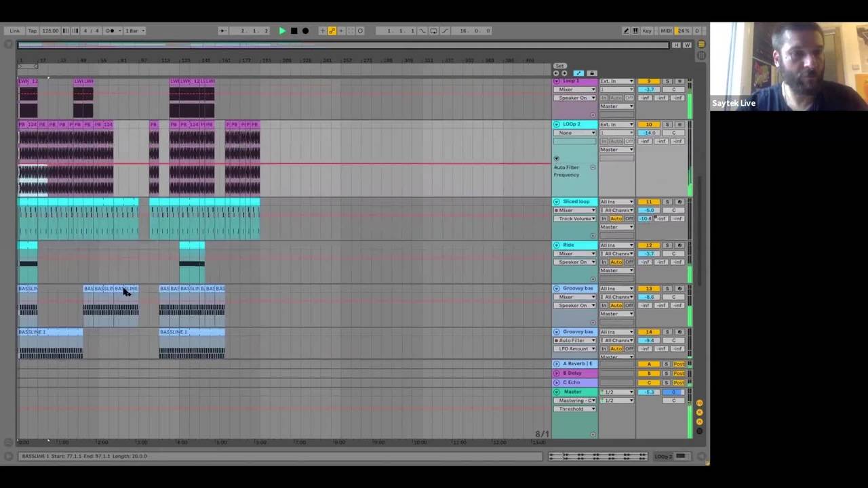Image resolution: width=868 pixels, height=488 pixels.
Task: Fold the Sliced loop track
Action: point(557,202)
